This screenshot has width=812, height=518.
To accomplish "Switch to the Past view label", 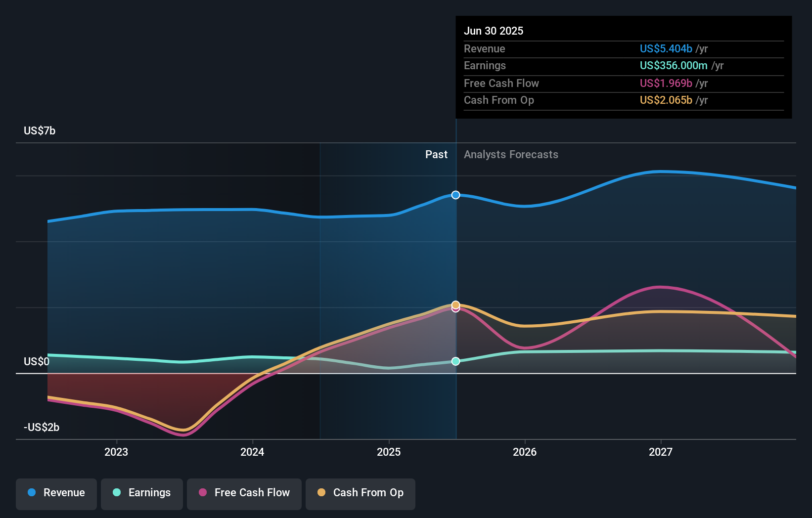I will 436,155.
